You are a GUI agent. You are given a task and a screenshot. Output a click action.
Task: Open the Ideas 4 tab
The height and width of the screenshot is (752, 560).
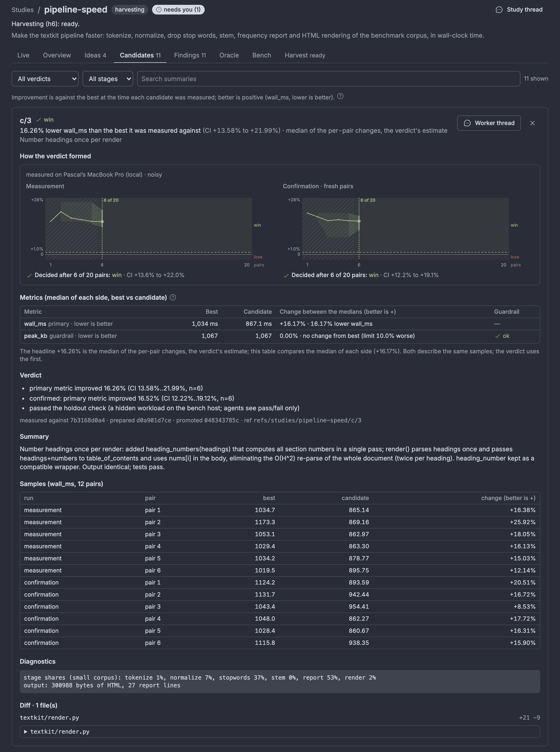pos(95,55)
